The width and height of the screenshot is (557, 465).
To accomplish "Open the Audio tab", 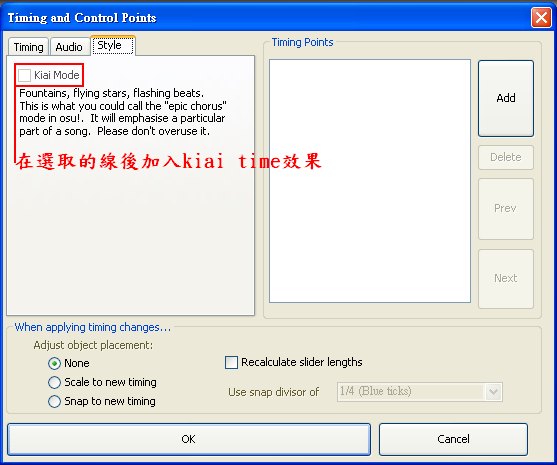I will click(x=69, y=47).
